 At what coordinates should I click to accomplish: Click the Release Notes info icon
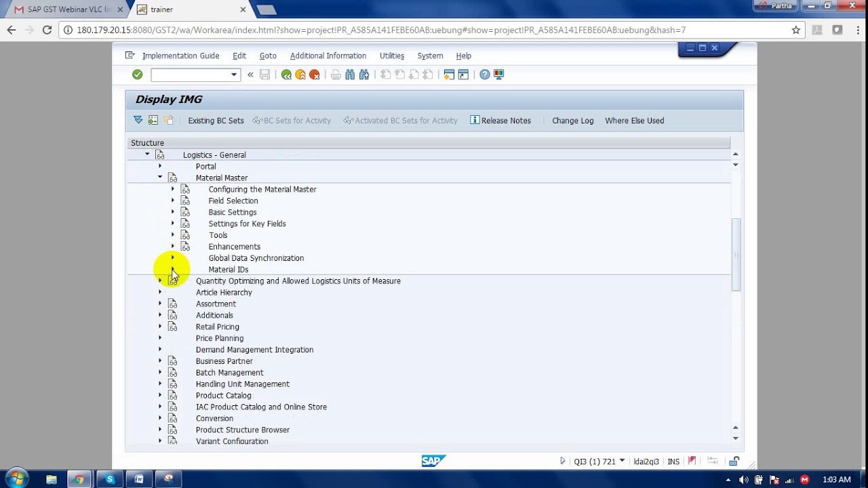[475, 120]
